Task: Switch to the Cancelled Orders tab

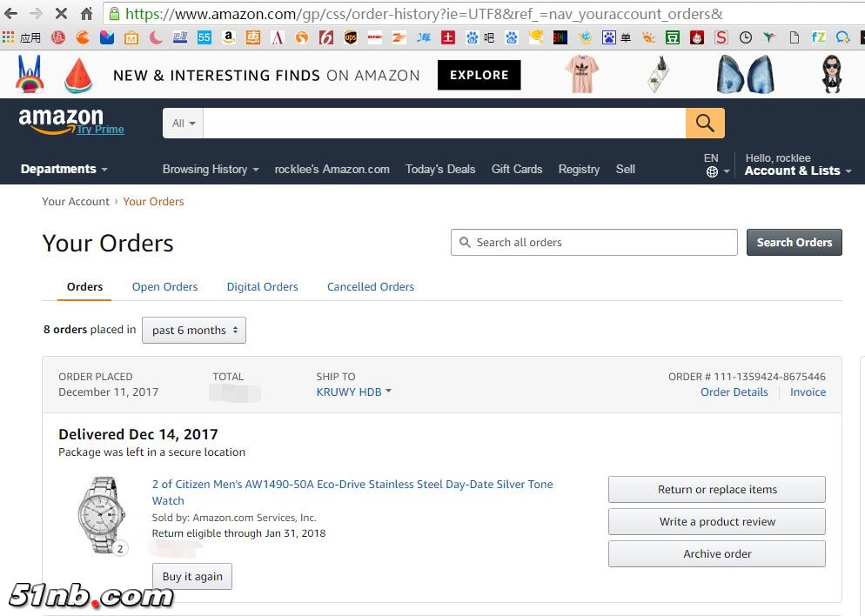Action: (370, 287)
